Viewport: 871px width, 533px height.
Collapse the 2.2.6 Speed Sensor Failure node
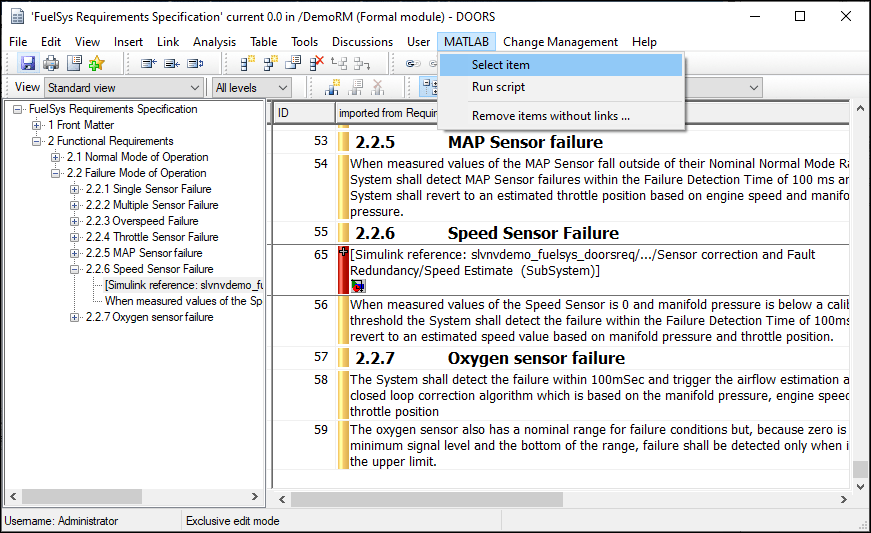tap(75, 269)
